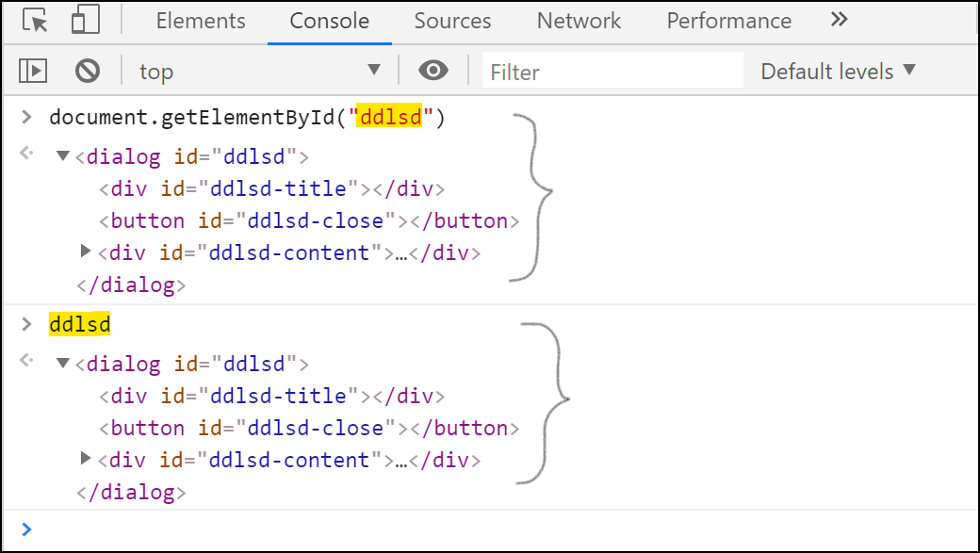
Task: Collapse the first dialog ddlsd node
Action: [x=62, y=155]
